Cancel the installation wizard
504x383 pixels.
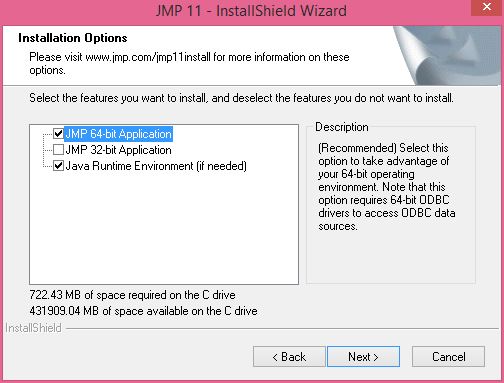[x=448, y=357]
